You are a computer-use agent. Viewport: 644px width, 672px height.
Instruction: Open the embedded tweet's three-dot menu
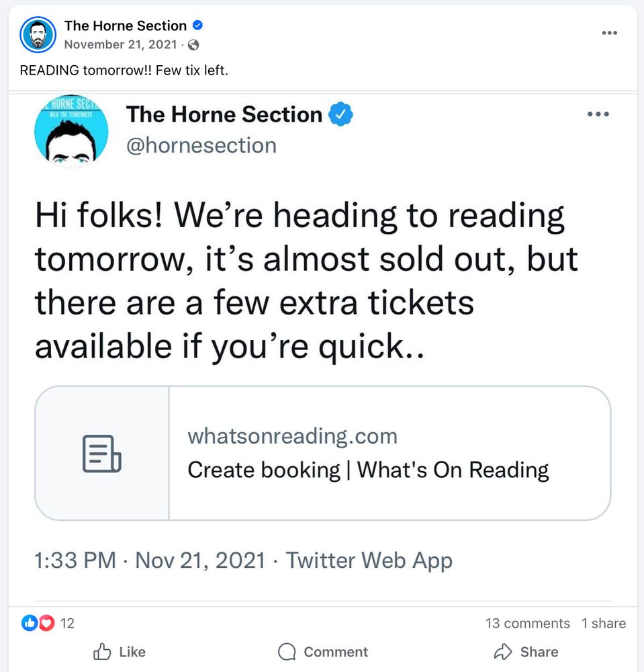coord(597,114)
